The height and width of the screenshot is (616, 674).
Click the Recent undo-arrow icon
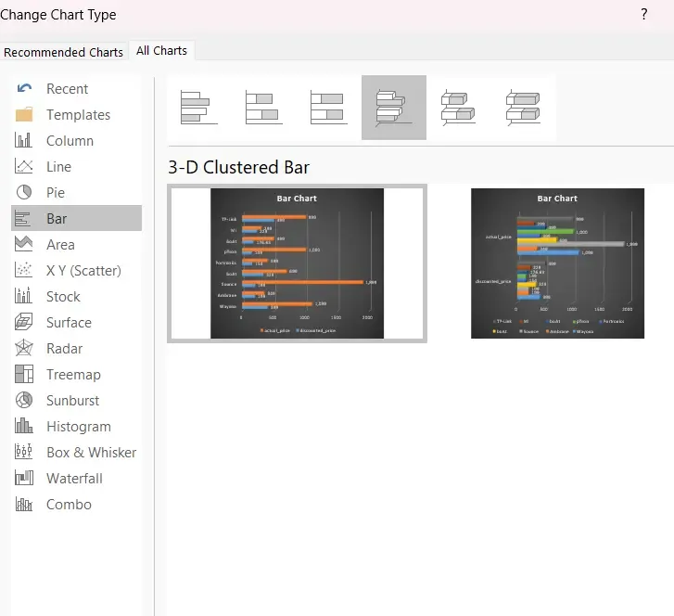(x=24, y=89)
